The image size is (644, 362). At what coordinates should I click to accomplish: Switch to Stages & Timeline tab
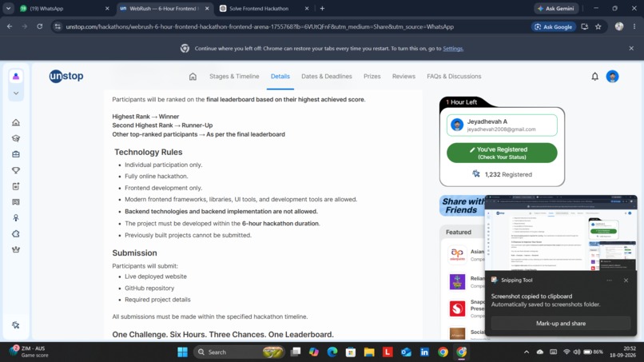click(234, 77)
